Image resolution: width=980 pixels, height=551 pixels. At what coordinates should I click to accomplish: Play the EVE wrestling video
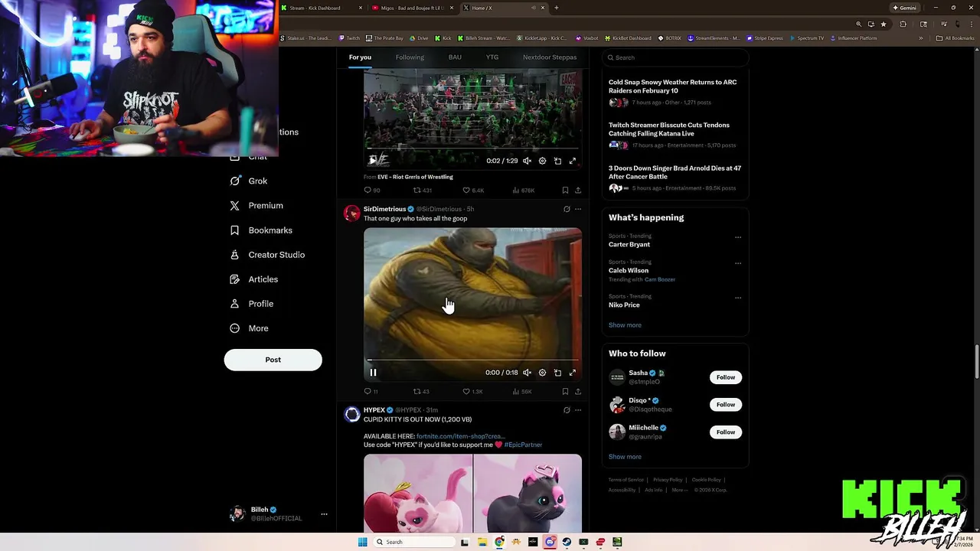tap(373, 161)
